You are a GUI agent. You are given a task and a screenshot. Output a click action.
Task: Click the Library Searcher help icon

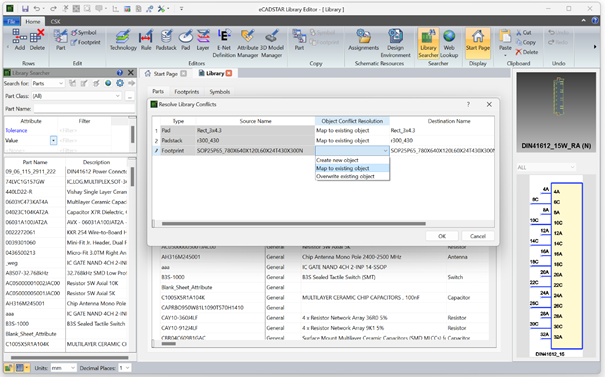coord(120,73)
